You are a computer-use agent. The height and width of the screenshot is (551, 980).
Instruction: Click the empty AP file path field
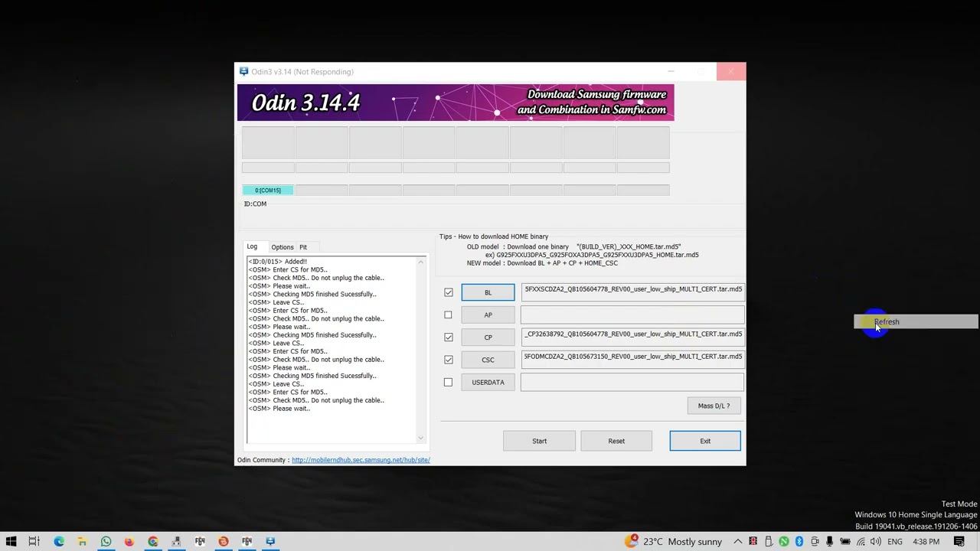(x=632, y=315)
